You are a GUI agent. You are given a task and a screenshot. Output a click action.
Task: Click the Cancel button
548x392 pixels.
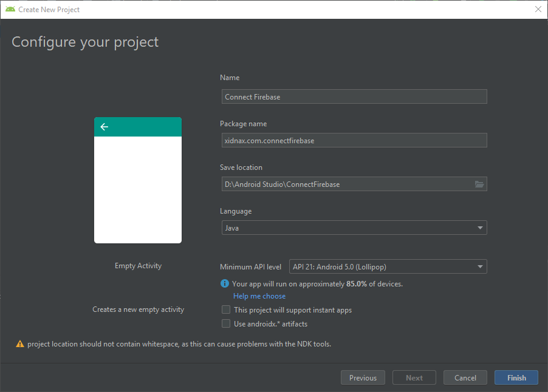tap(465, 377)
